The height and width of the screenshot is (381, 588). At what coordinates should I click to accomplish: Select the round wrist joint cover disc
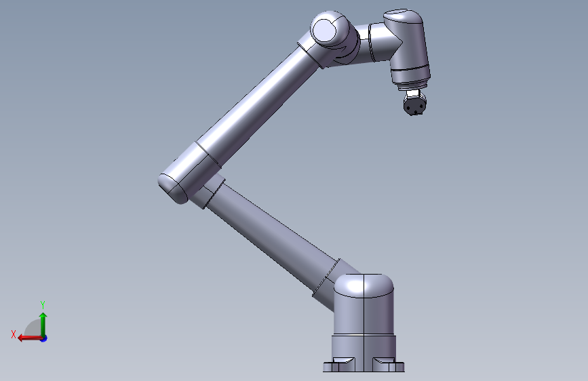[324, 31]
